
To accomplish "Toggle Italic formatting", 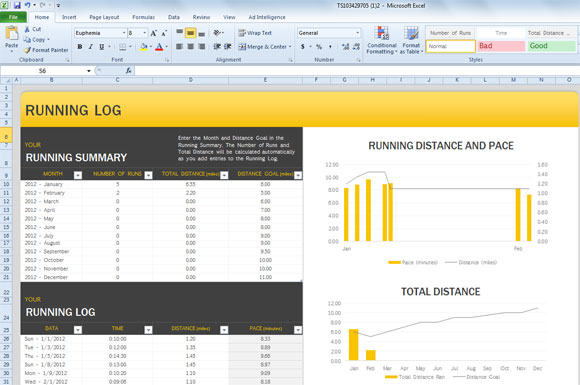I will pyautogui.click(x=91, y=47).
